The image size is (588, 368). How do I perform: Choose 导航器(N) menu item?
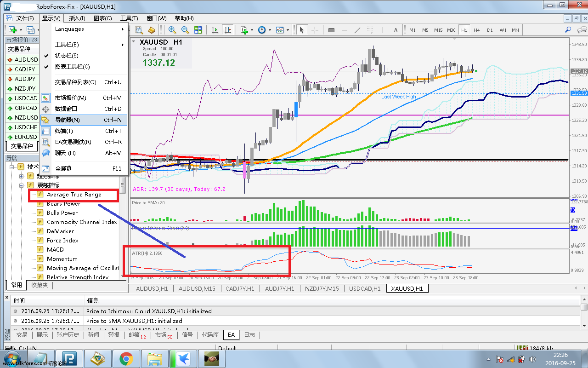coord(84,120)
